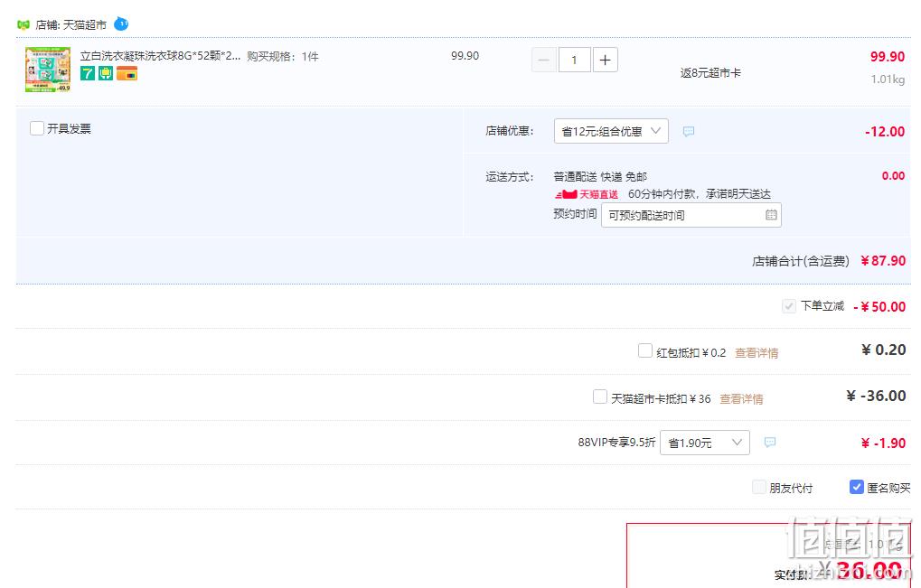Open 查看详情 link for 红包抵扣
This screenshot has width=921, height=588.
pyautogui.click(x=757, y=352)
